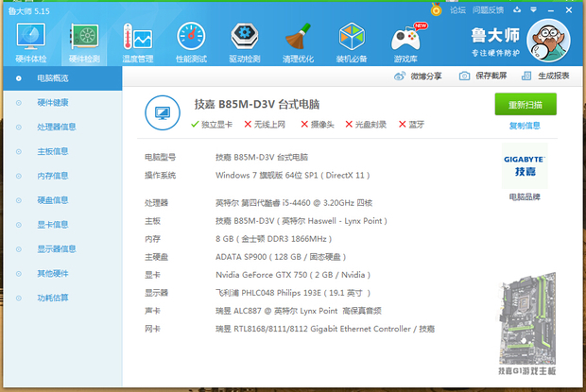Image resolution: width=586 pixels, height=392 pixels.
Task: Click 保存截屏 save screenshot
Action: point(483,77)
